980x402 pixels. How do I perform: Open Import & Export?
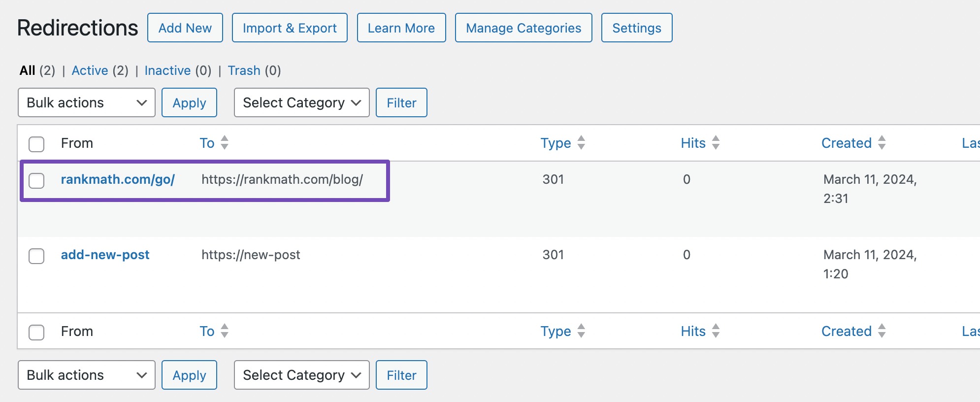[x=290, y=28]
